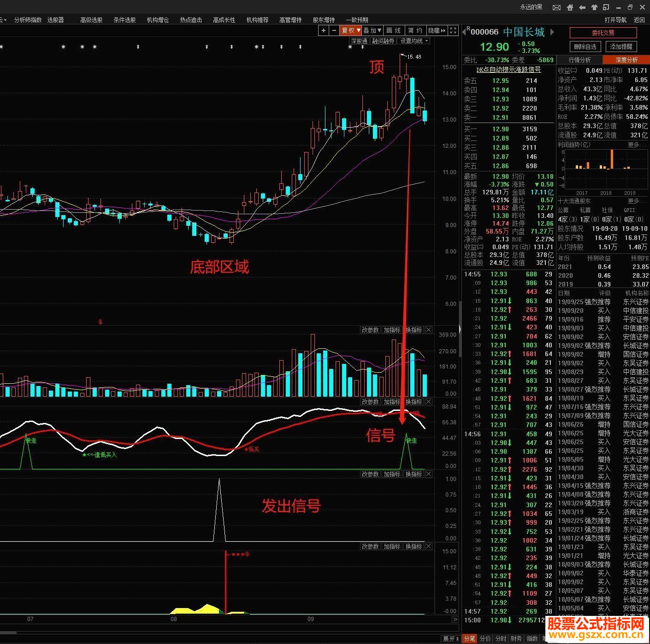Screen dimensions: 650x644
Task: Open 叠加 overlay dropdown
Action: [372, 30]
